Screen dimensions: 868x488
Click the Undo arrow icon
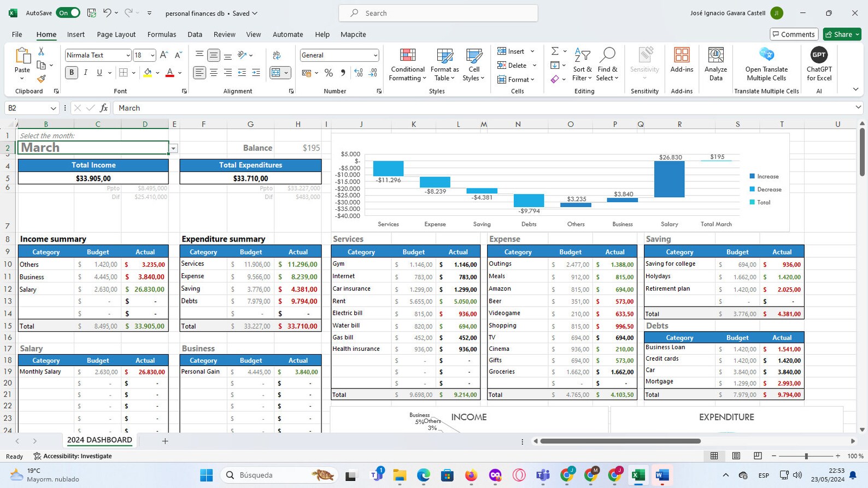click(x=108, y=13)
